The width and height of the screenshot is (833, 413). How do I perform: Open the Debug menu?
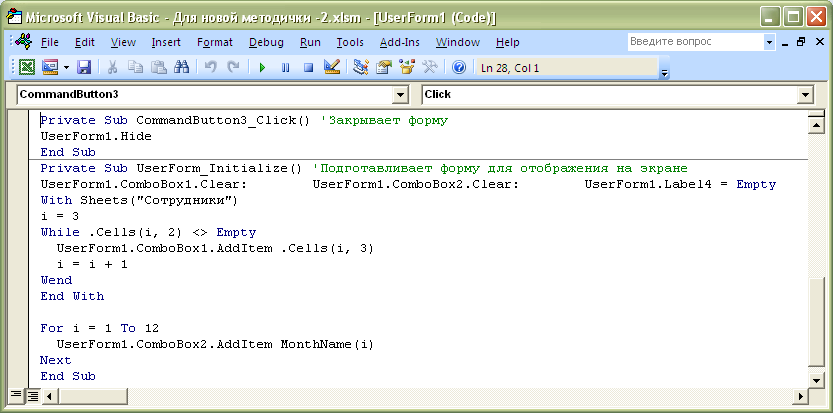click(x=266, y=42)
